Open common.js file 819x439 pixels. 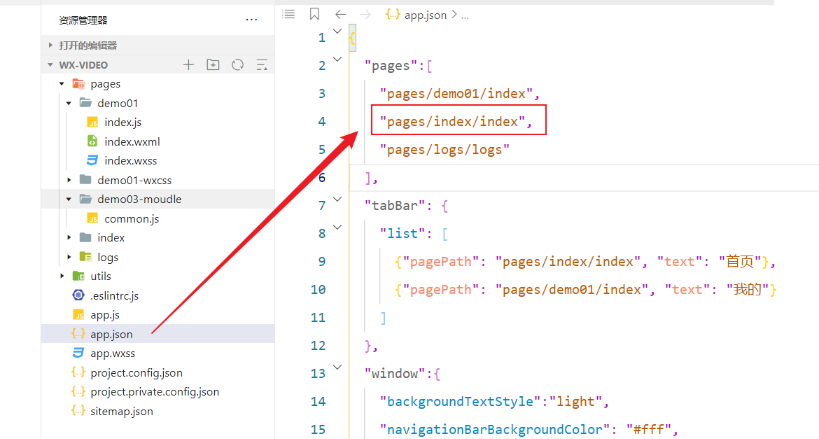(132, 218)
